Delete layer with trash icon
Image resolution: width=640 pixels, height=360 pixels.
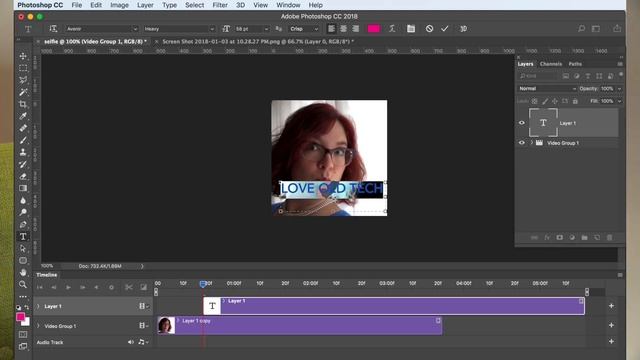(x=609, y=238)
